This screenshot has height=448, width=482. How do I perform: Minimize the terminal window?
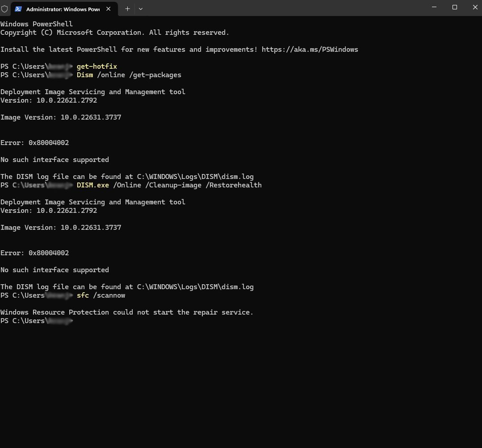click(x=434, y=7)
